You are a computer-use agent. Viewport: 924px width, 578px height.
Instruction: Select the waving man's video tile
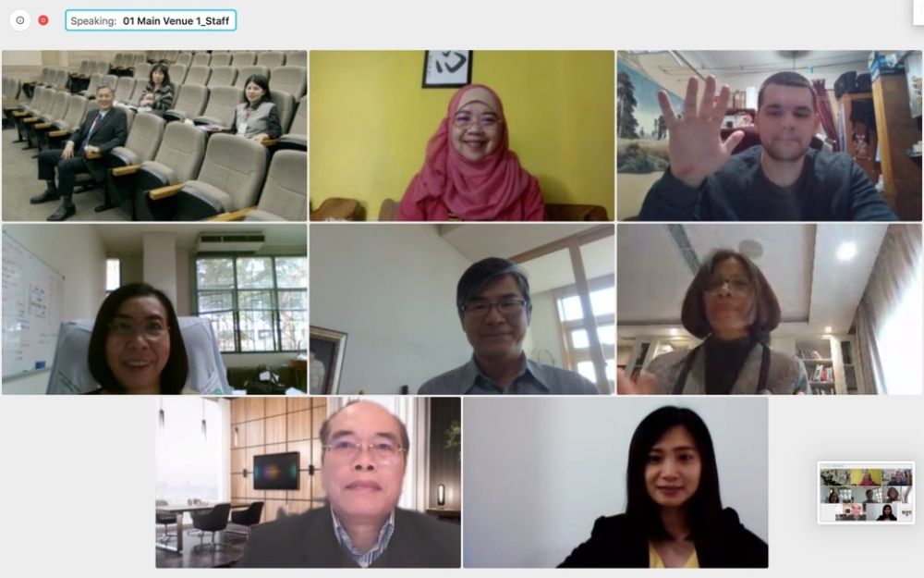point(770,136)
